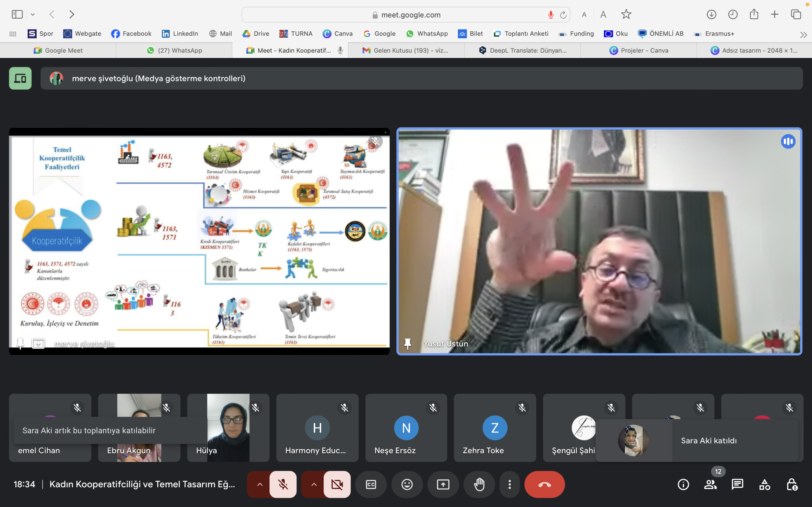Viewport: 812px width, 507px height.
Task: Open the emoji reactions button
Action: coord(407,484)
